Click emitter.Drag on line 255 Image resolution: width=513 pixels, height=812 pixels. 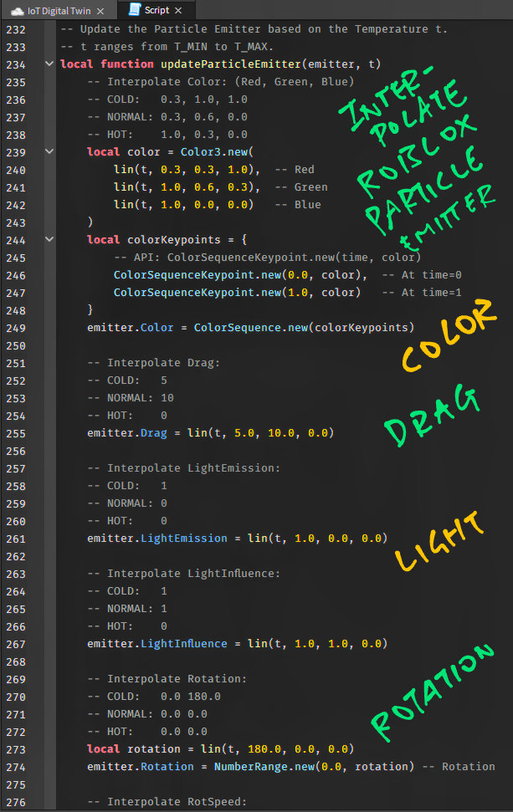[127, 433]
